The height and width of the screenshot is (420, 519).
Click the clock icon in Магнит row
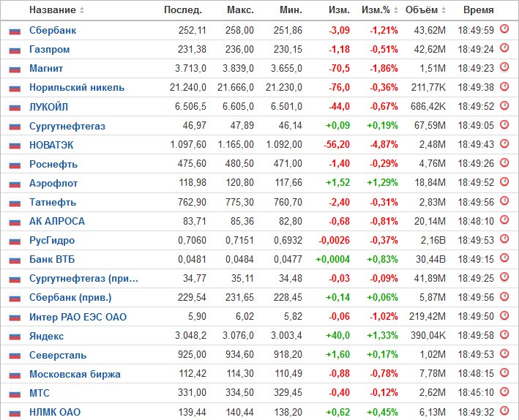click(x=504, y=67)
